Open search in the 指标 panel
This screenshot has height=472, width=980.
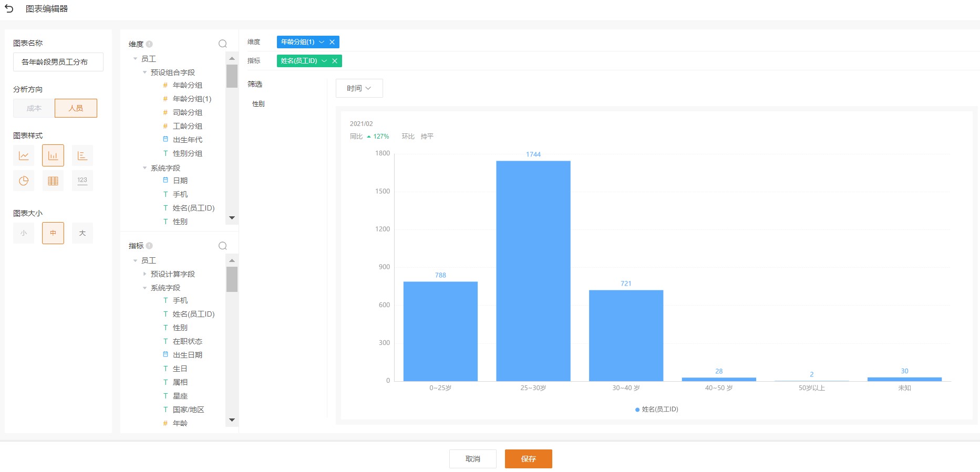(x=223, y=246)
